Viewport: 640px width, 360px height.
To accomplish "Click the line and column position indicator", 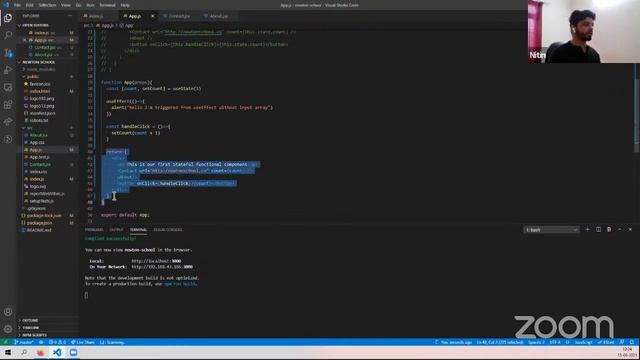I will 500,342.
